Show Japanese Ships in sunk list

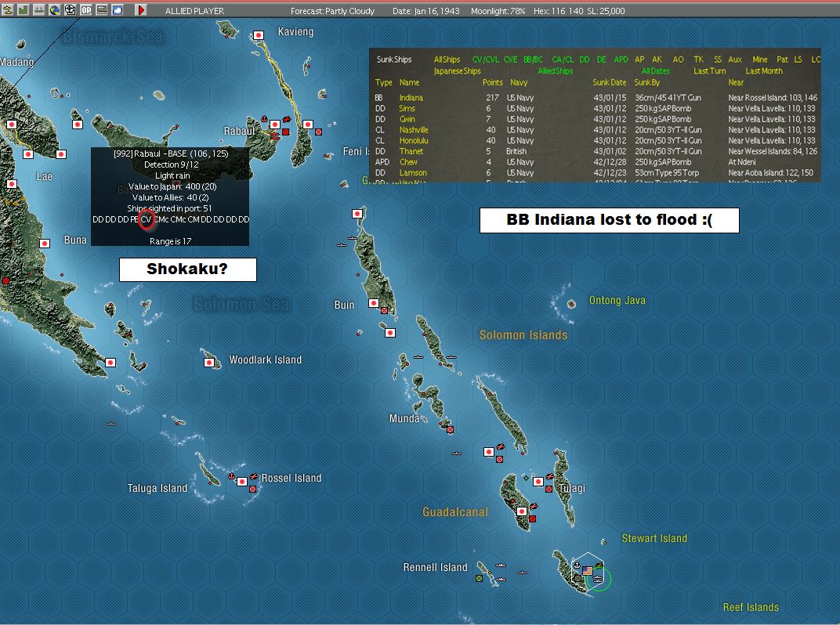[x=457, y=70]
